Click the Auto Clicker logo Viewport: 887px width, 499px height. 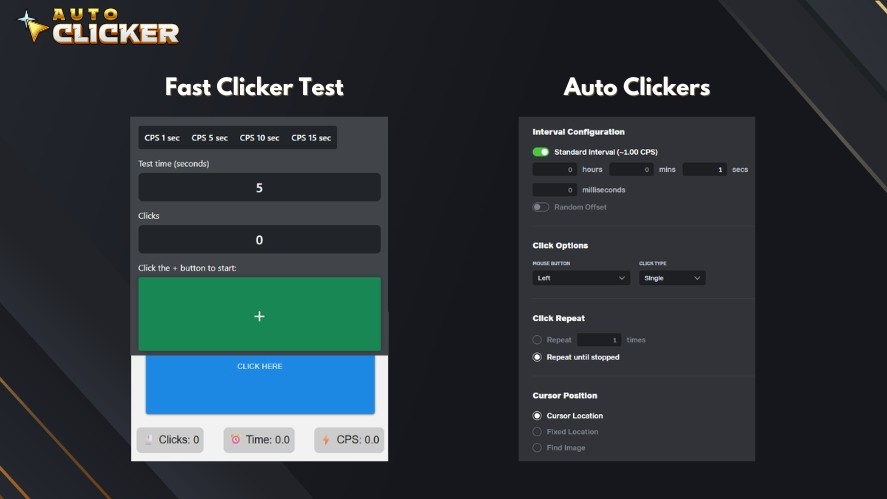99,27
